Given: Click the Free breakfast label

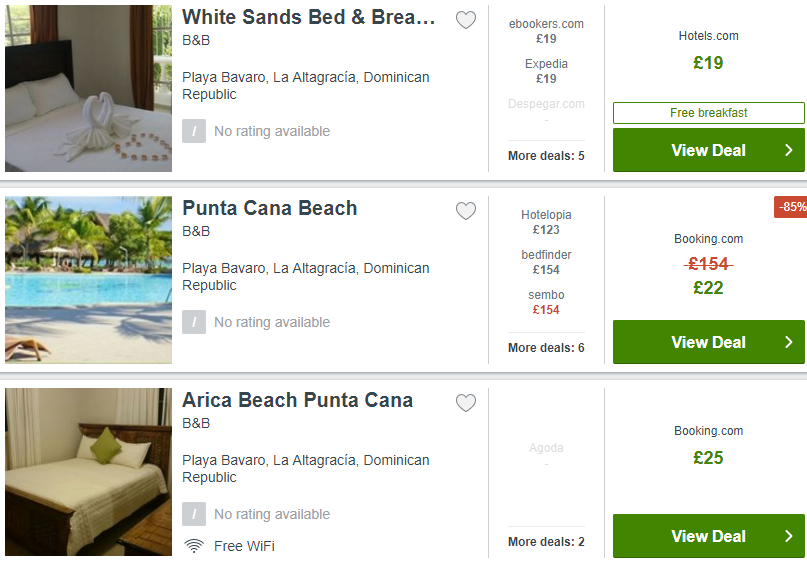Looking at the screenshot, I should [x=709, y=113].
